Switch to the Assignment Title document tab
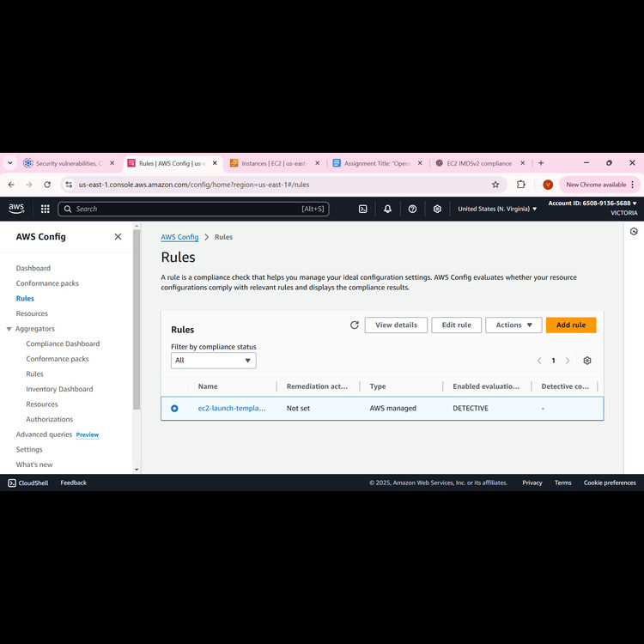The height and width of the screenshot is (644, 644). [377, 163]
